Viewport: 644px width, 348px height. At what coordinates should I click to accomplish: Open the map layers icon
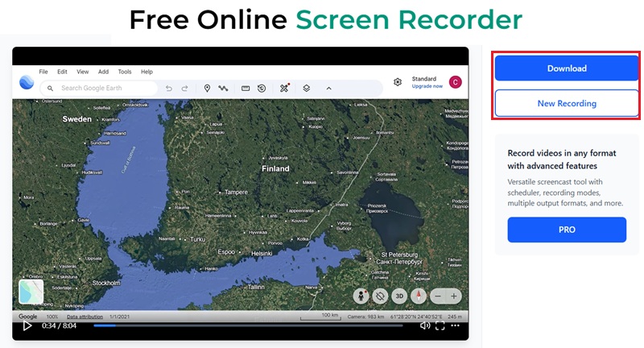tap(307, 89)
